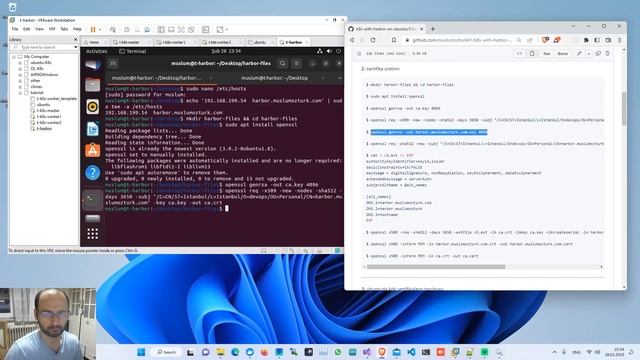Click the take snapshot clock icon
This screenshot has width=640, height=360.
click(x=127, y=29)
